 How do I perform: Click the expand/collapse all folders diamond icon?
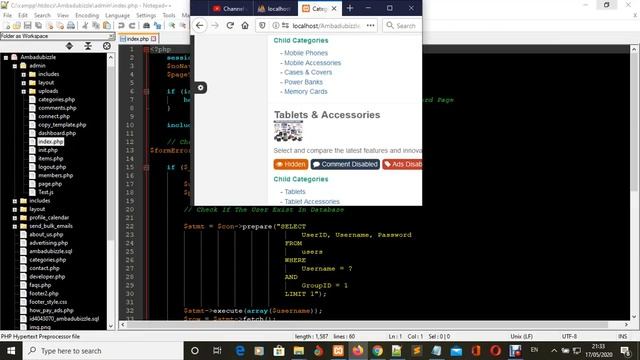(69, 46)
